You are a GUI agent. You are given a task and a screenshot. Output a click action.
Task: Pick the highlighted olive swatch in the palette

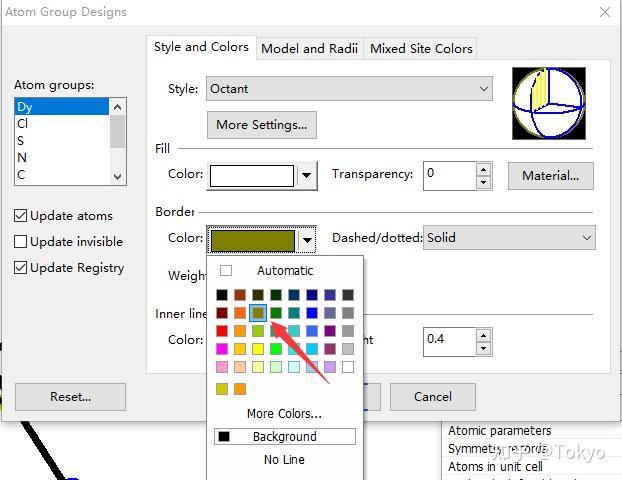(257, 313)
